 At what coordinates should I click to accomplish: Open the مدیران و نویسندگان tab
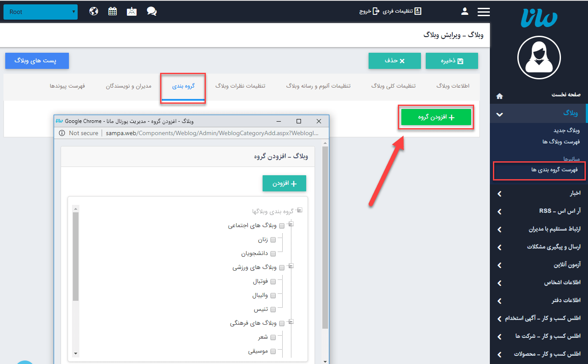(x=128, y=86)
